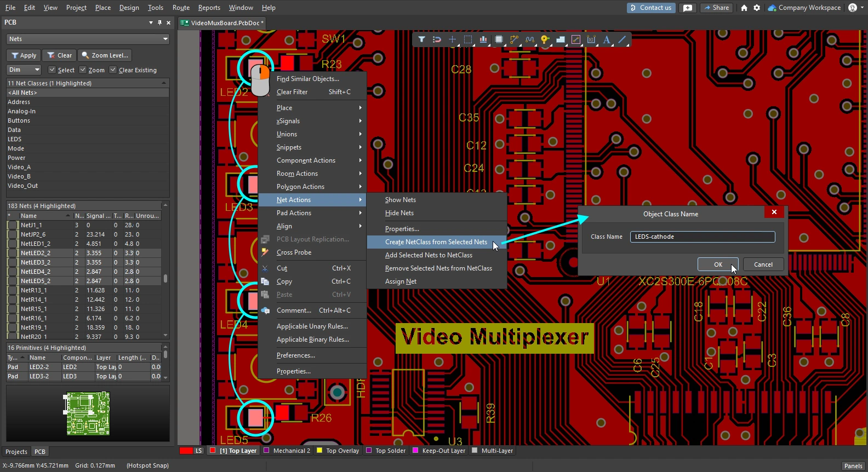Open the Route menu
The image size is (868, 472).
click(181, 8)
